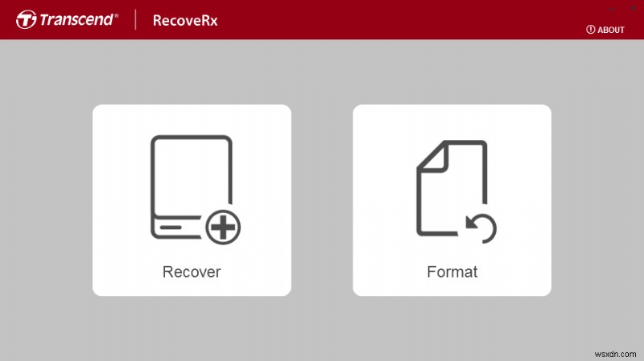Image resolution: width=644 pixels, height=361 pixels.
Task: Minimize the RecoveRx window
Action: click(x=612, y=9)
